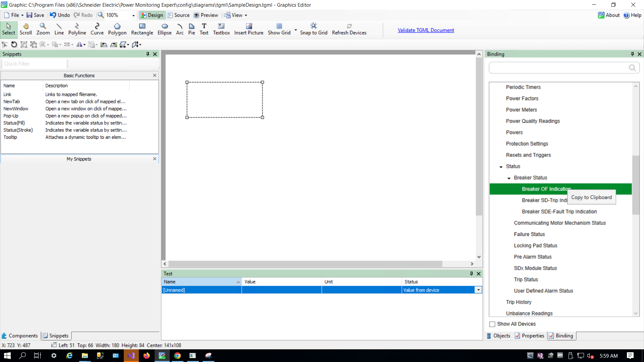The image size is (644, 362).
Task: Click the Undo button
Action: [60, 15]
